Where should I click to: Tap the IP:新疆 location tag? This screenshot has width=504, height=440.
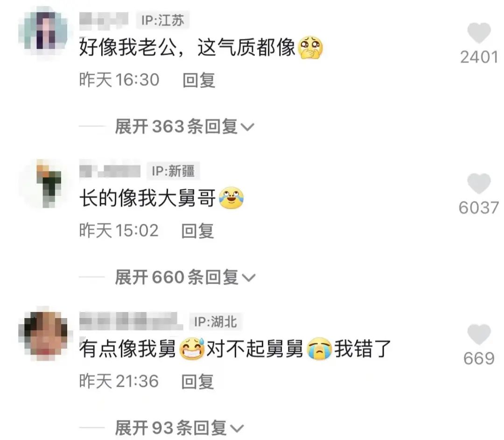click(x=173, y=171)
